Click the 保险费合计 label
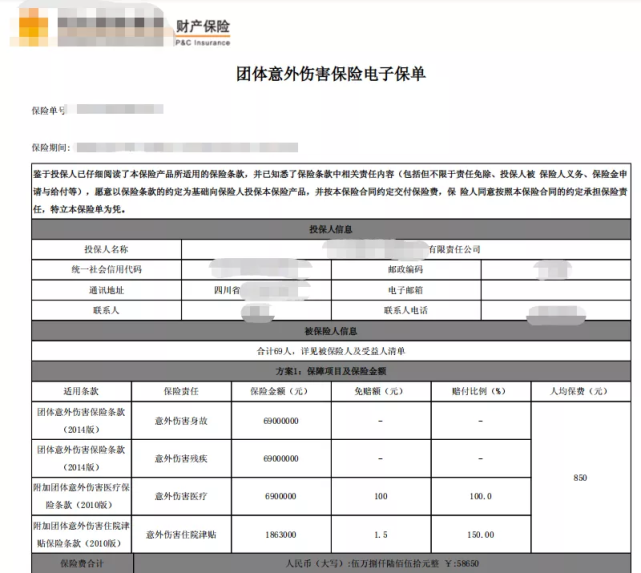 [x=82, y=564]
